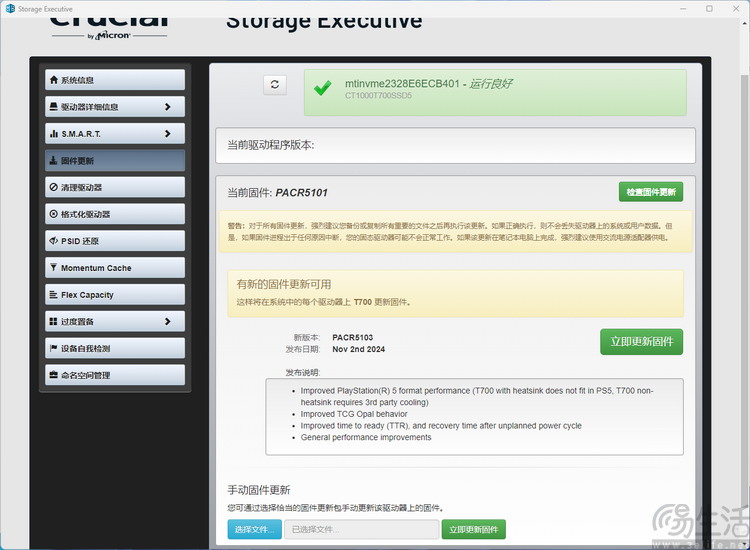Screen dimensions: 750x550
Task: Open 清理驱动器 menu item
Action: [x=115, y=187]
